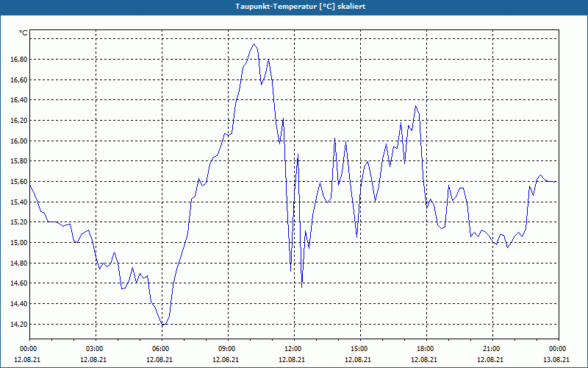Select the 14,40 y-axis label
This screenshot has height=368, width=588.
pos(19,303)
